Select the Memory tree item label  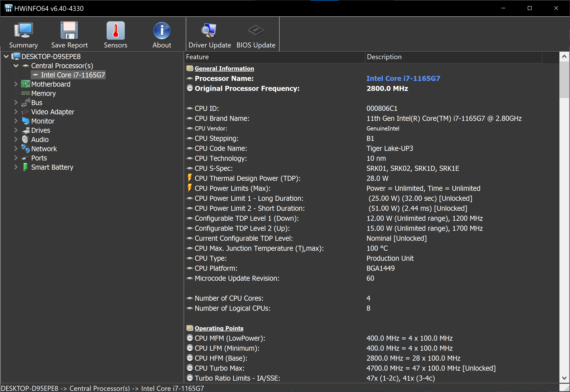coord(43,93)
